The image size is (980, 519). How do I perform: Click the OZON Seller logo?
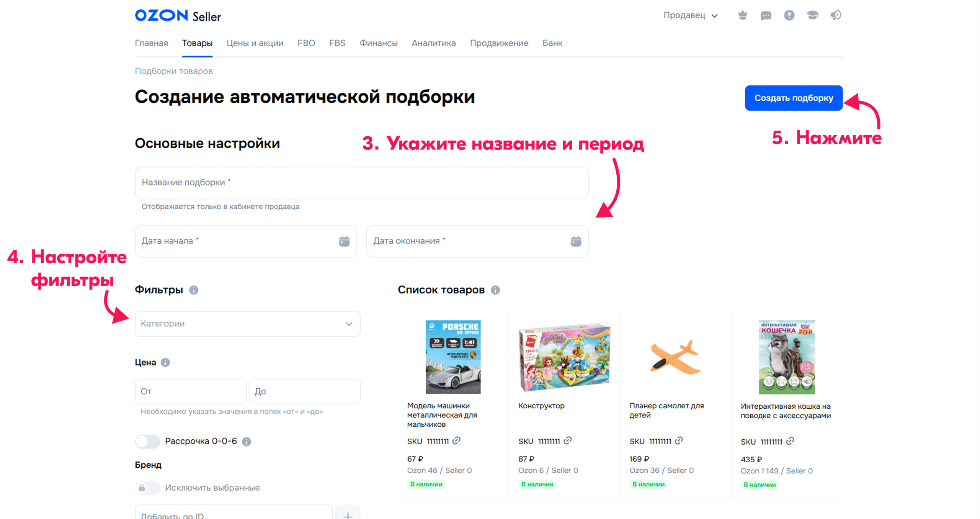coord(178,16)
